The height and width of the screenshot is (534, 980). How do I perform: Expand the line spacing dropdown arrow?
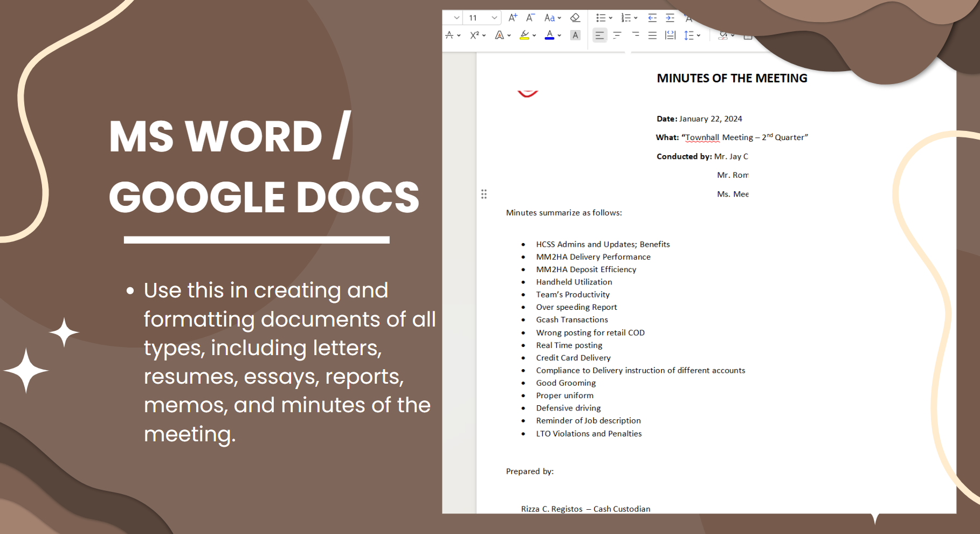699,36
